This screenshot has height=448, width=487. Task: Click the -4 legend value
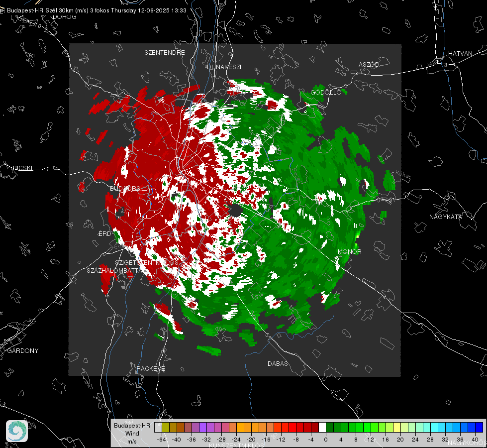tap(311, 440)
